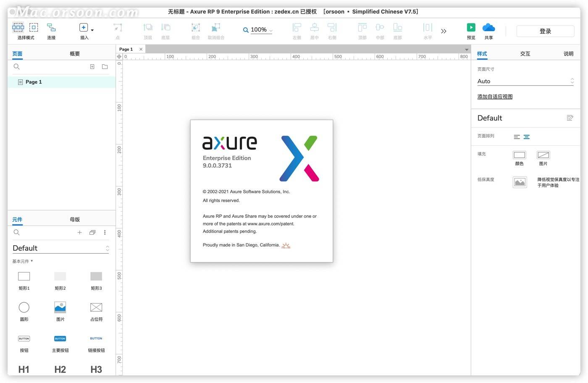Click the library image folder icon

(92, 232)
